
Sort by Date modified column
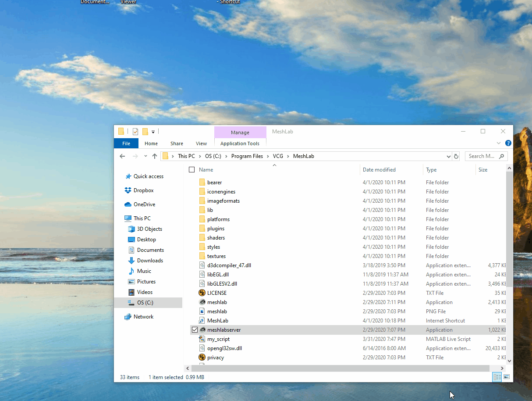point(379,170)
